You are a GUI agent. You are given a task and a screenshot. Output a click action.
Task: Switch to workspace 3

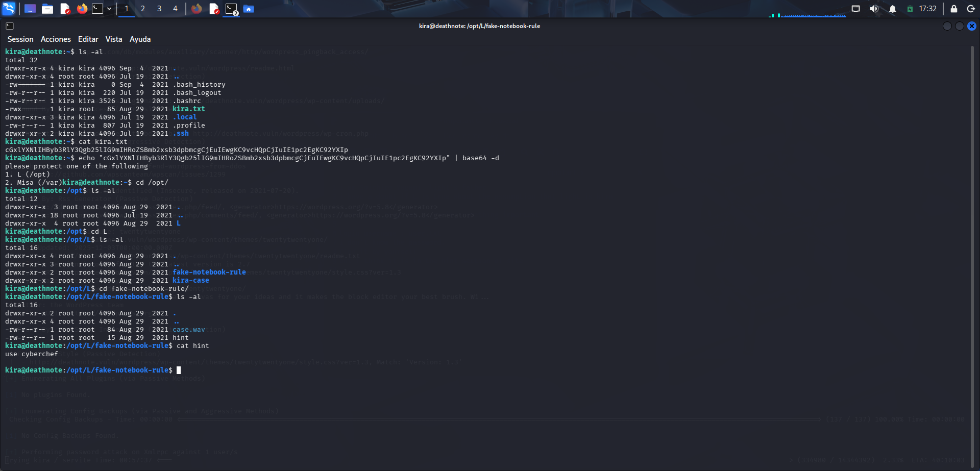159,9
